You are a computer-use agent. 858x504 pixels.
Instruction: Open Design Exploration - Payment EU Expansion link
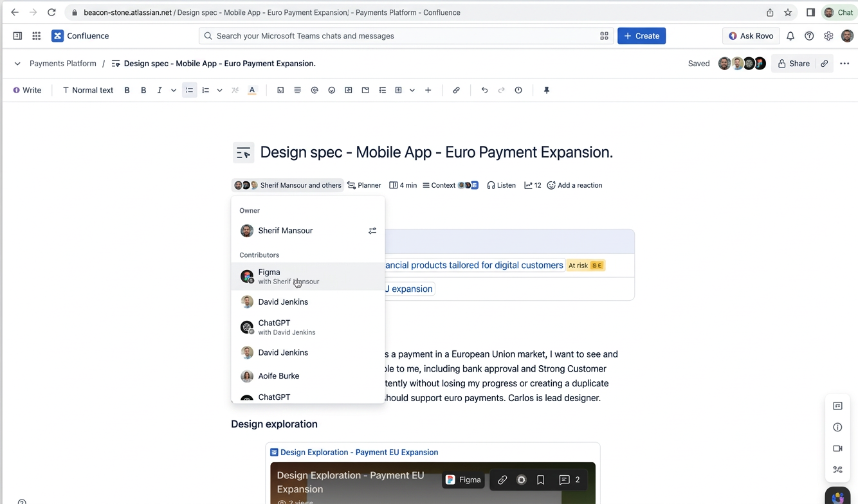point(359,453)
